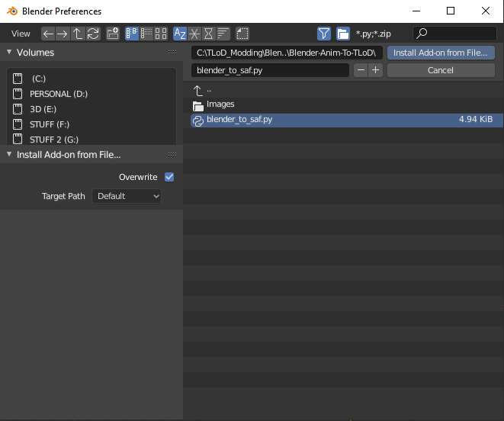Image resolution: width=504 pixels, height=421 pixels.
Task: Sort files by extension
Action: click(194, 34)
